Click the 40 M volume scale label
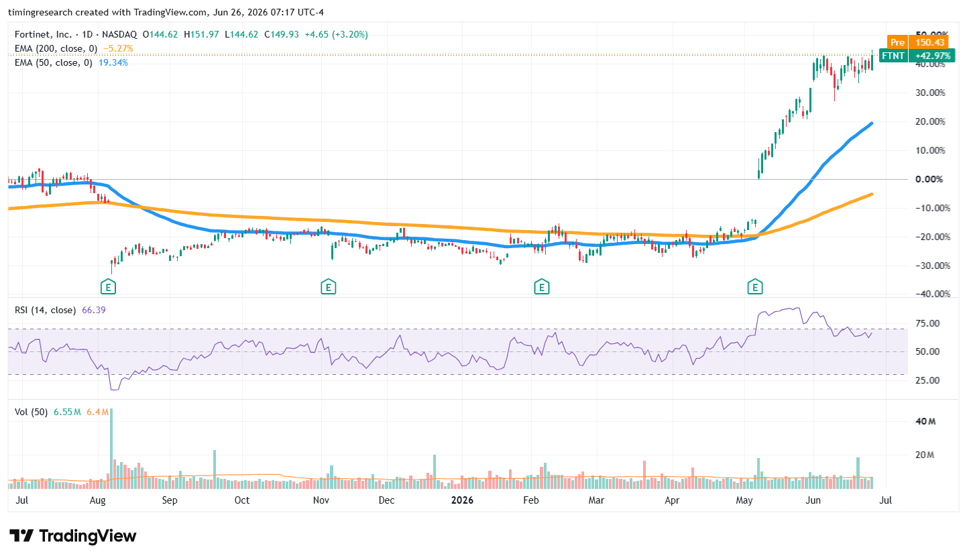 925,421
